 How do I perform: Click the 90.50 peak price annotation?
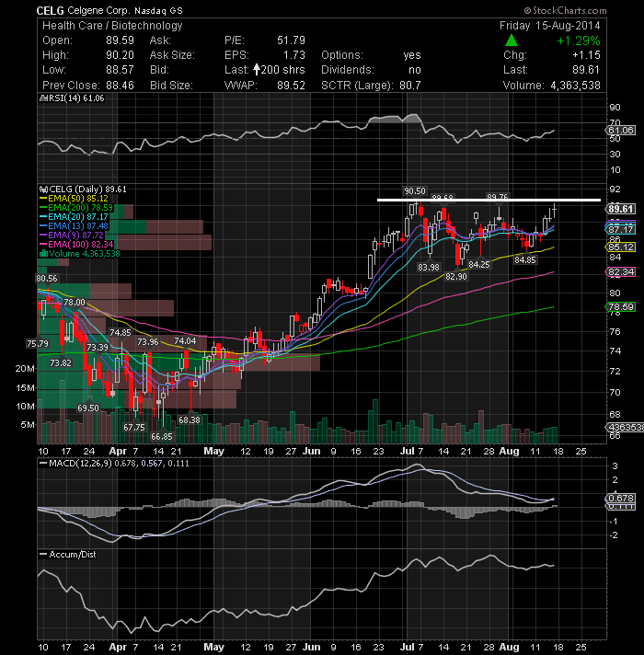tap(415, 191)
